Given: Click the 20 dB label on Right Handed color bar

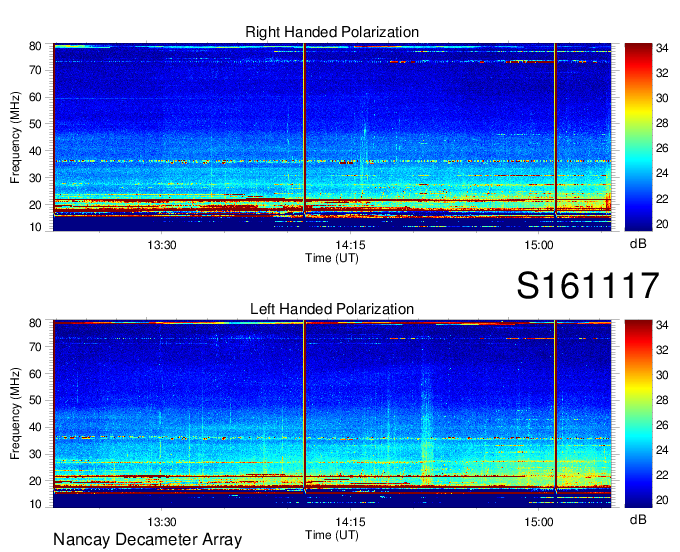Looking at the screenshot, I should coord(662,224).
